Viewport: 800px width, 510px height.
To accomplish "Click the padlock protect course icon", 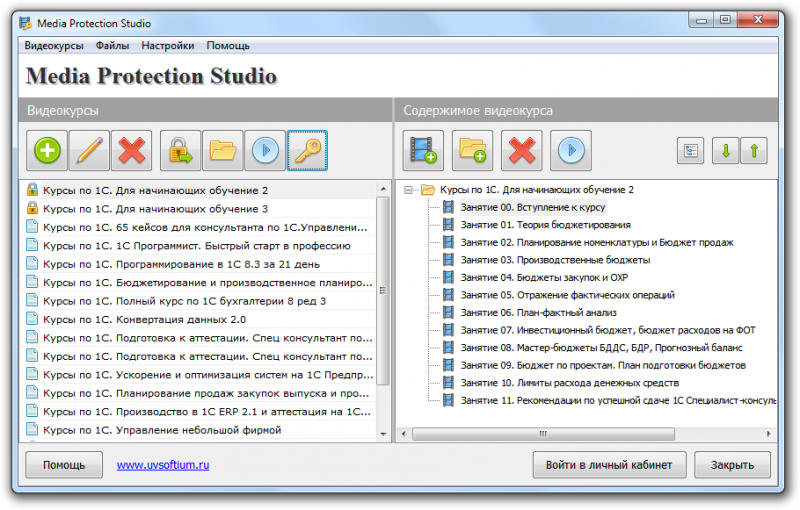I will pos(181,150).
